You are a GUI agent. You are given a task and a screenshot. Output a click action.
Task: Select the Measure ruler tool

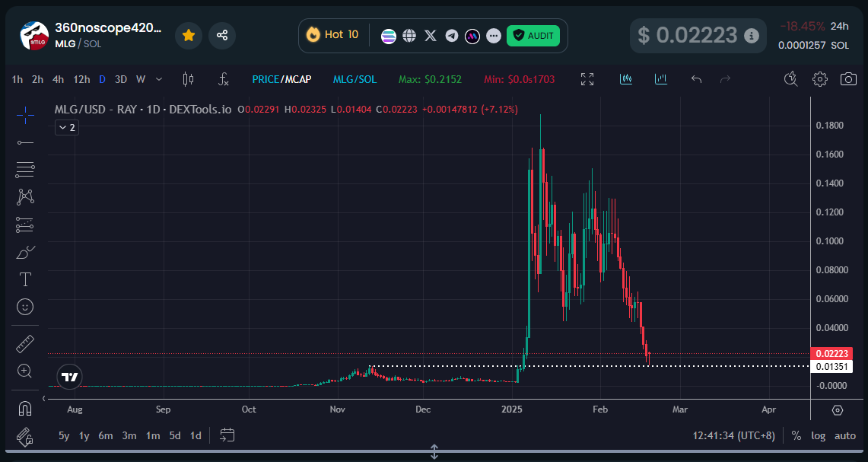[x=25, y=343]
